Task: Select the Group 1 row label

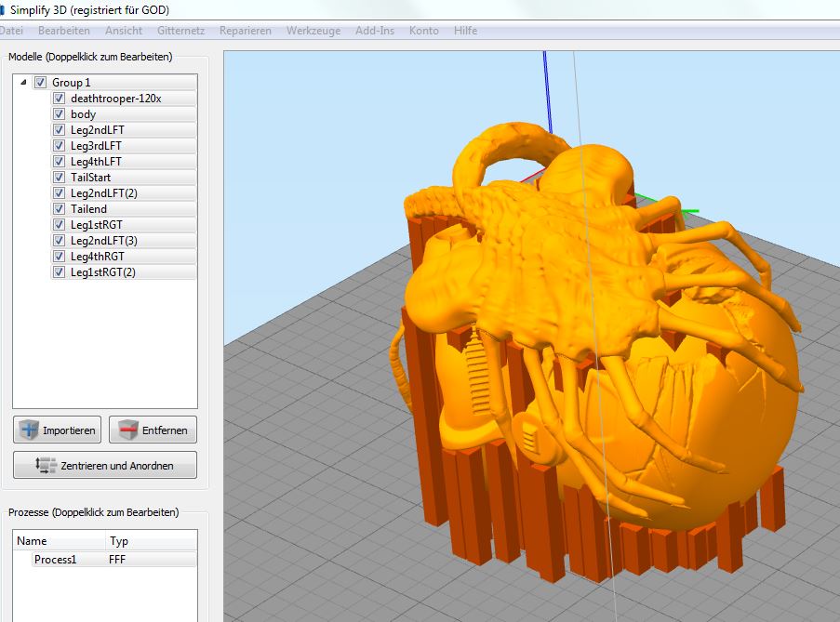Action: 72,83
